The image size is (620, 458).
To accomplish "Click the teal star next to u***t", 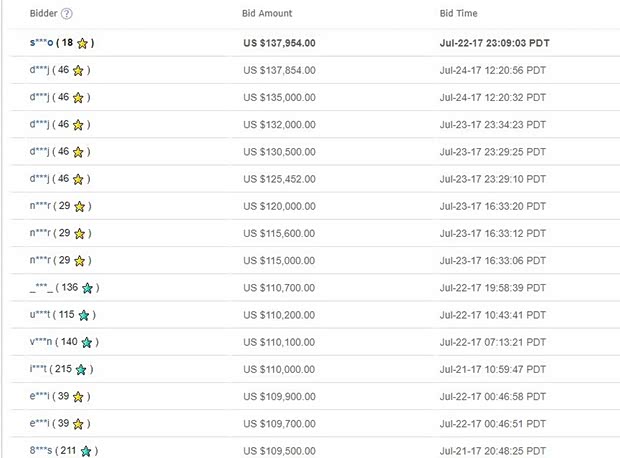I will point(84,315).
